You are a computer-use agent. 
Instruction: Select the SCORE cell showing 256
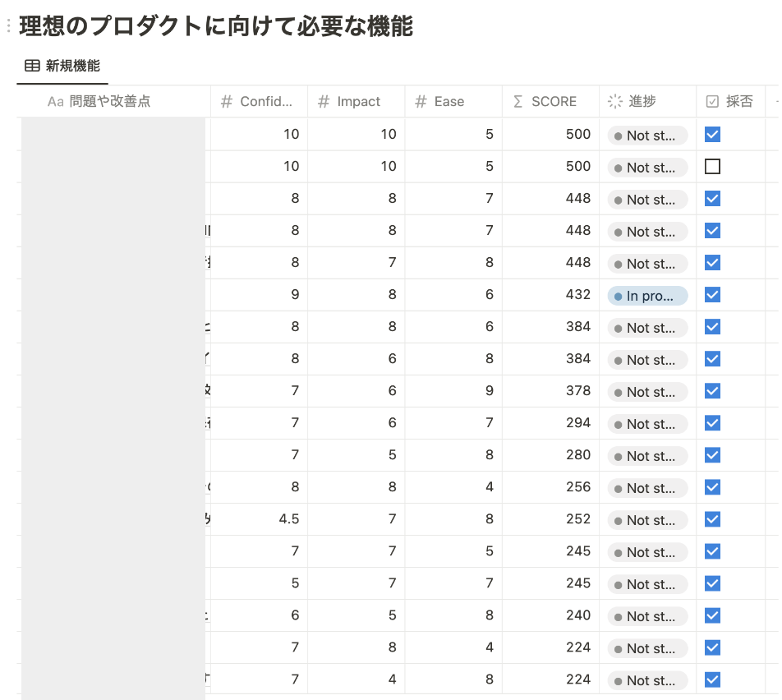550,486
